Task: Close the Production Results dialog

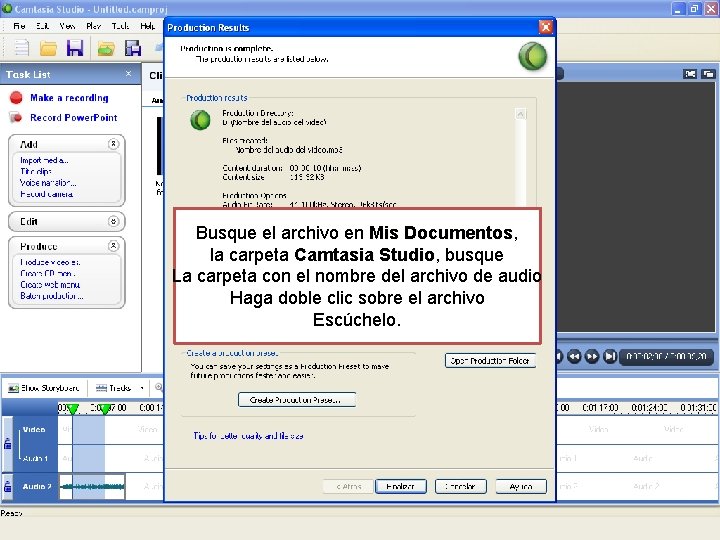Action: tap(546, 28)
